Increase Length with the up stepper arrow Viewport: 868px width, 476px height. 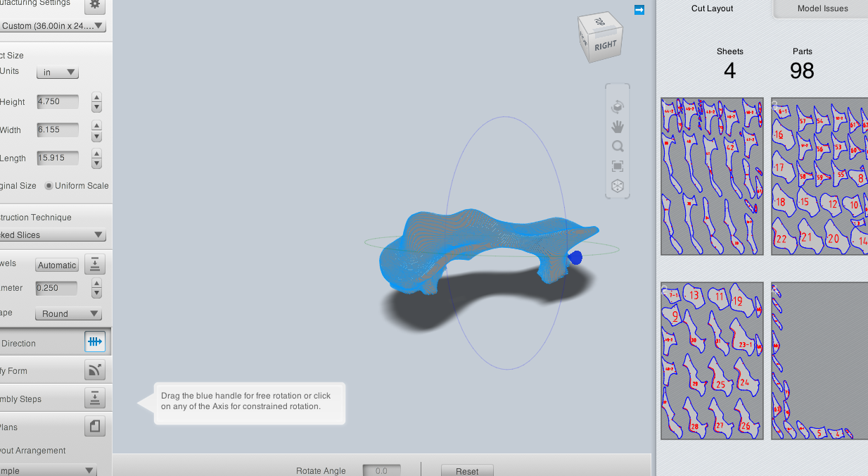pyautogui.click(x=97, y=154)
